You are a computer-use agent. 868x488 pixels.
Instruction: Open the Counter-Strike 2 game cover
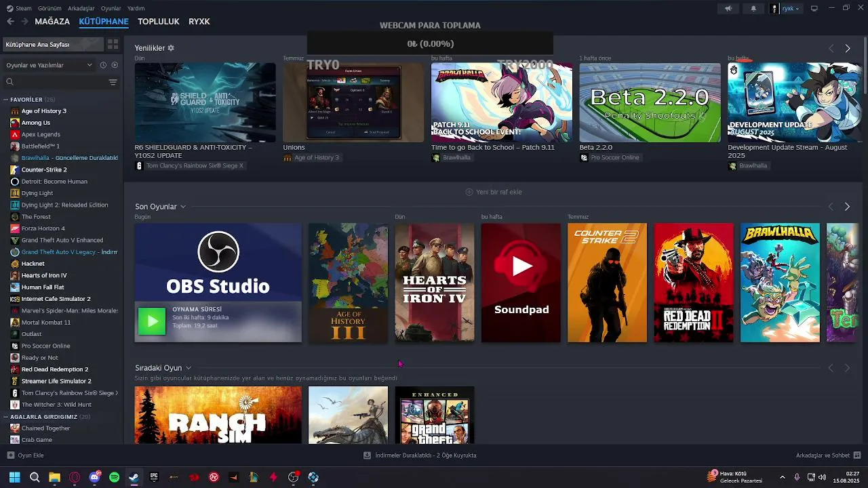pos(607,283)
